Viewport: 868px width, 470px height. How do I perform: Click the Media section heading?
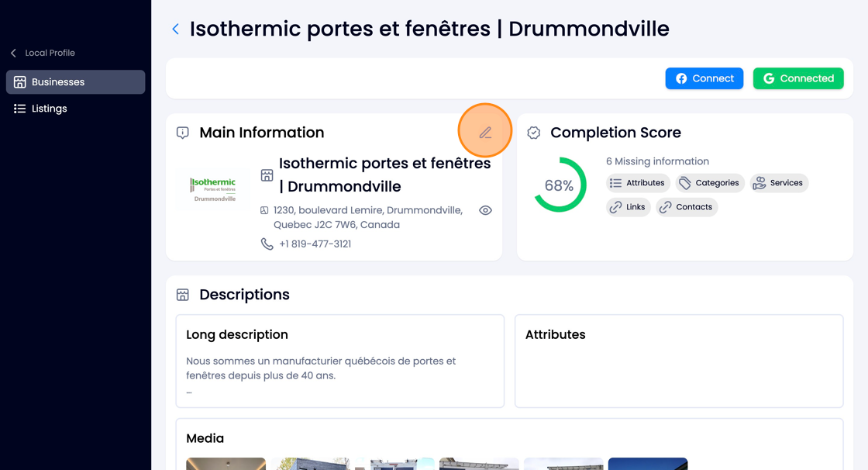[205, 438]
